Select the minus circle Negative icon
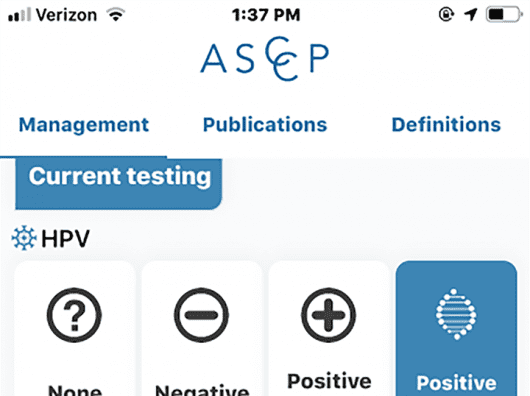 tap(201, 315)
